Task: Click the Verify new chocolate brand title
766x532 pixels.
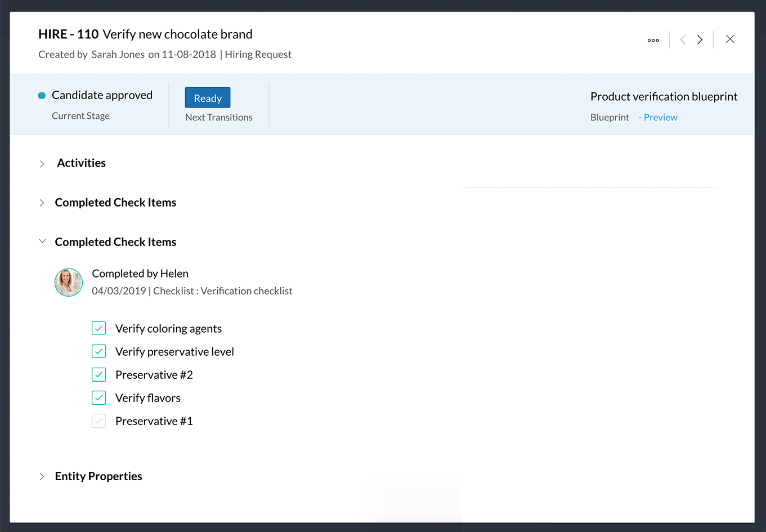Action: 177,34
